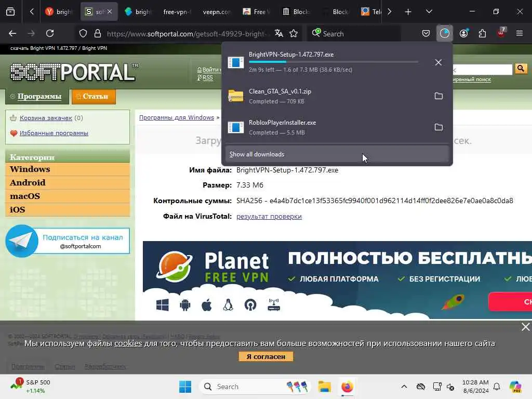532x399 pixels.
Task: Switch to the Free V tab
Action: (x=256, y=12)
